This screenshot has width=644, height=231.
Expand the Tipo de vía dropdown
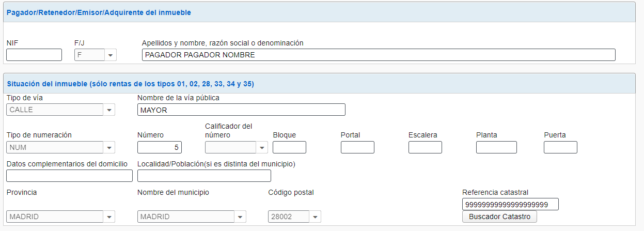pyautogui.click(x=60, y=110)
